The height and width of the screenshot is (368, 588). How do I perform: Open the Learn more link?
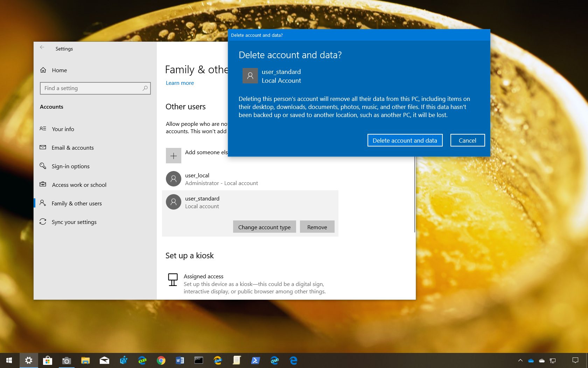180,83
